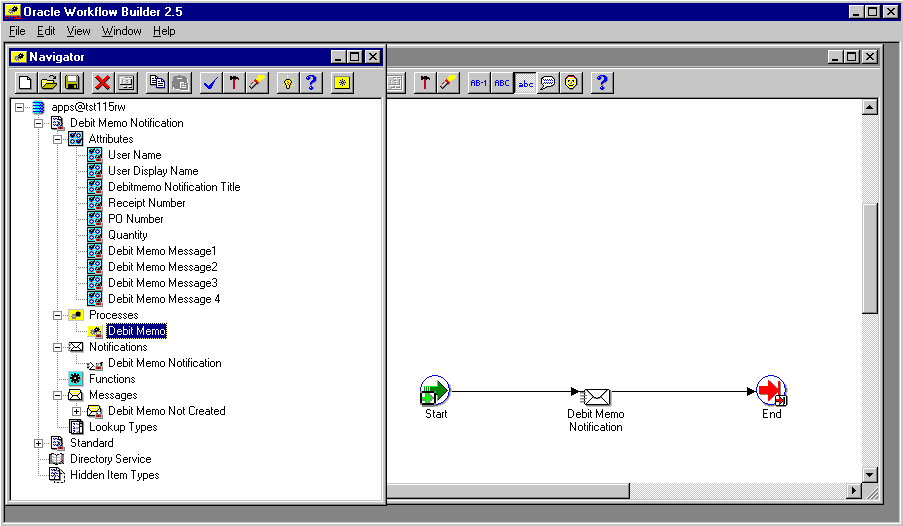Save using the floppy disk icon
This screenshot has height=526, width=903.
tap(72, 83)
